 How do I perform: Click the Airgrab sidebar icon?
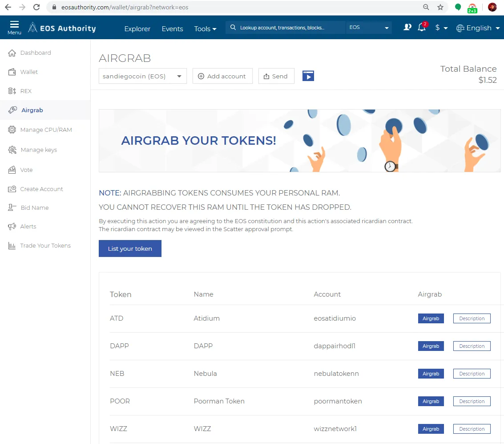point(12,110)
